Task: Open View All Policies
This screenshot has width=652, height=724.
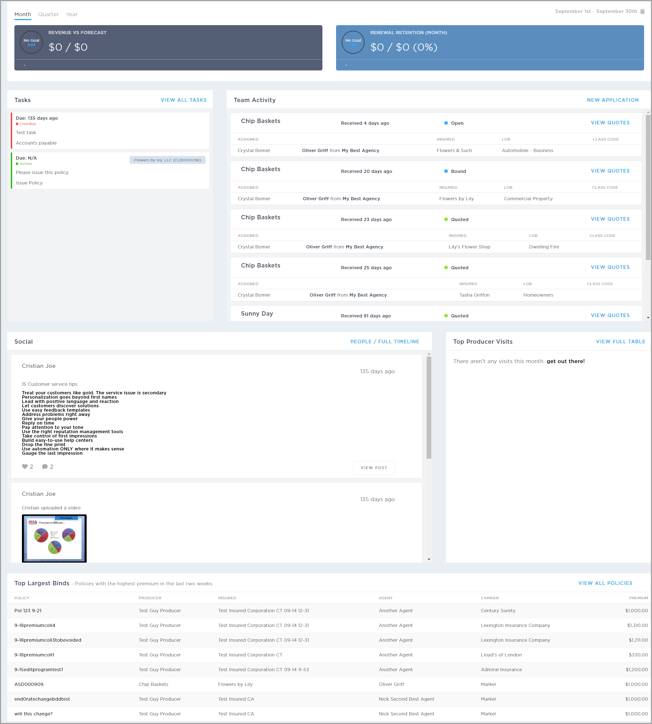Action: 605,583
